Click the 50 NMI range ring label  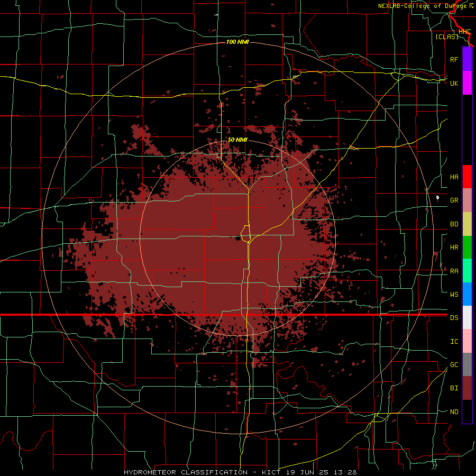(237, 140)
